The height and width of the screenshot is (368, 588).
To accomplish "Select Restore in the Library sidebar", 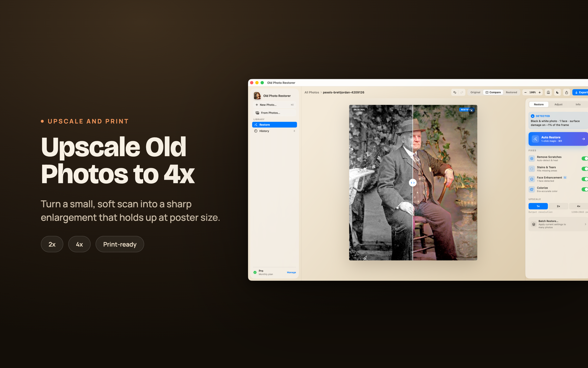I will click(274, 125).
